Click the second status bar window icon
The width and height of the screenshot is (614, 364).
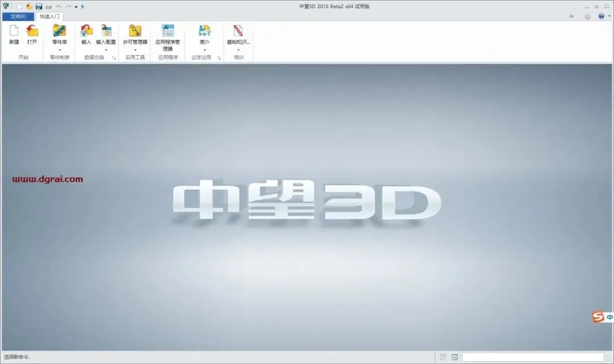pyautogui.click(x=454, y=357)
